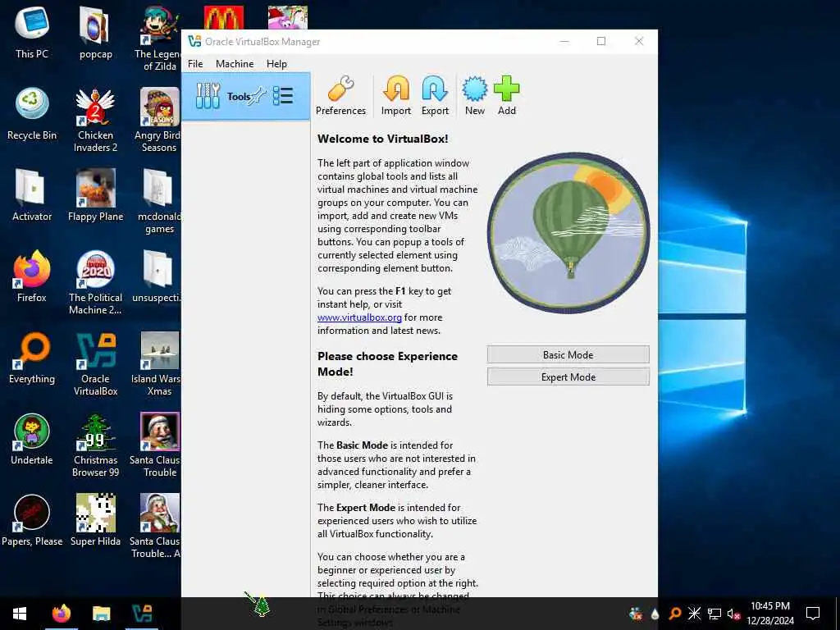Image resolution: width=840 pixels, height=630 pixels.
Task: Choose Expert Mode experience
Action: click(x=568, y=377)
